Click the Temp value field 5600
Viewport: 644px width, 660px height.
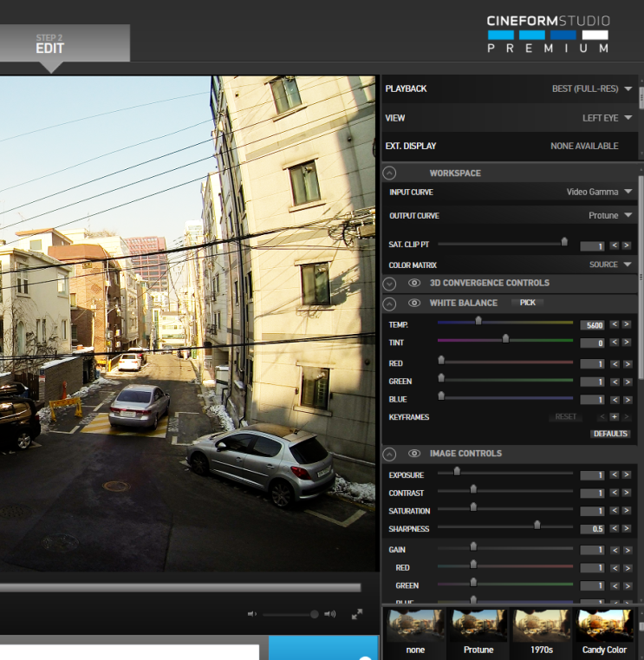click(x=592, y=325)
